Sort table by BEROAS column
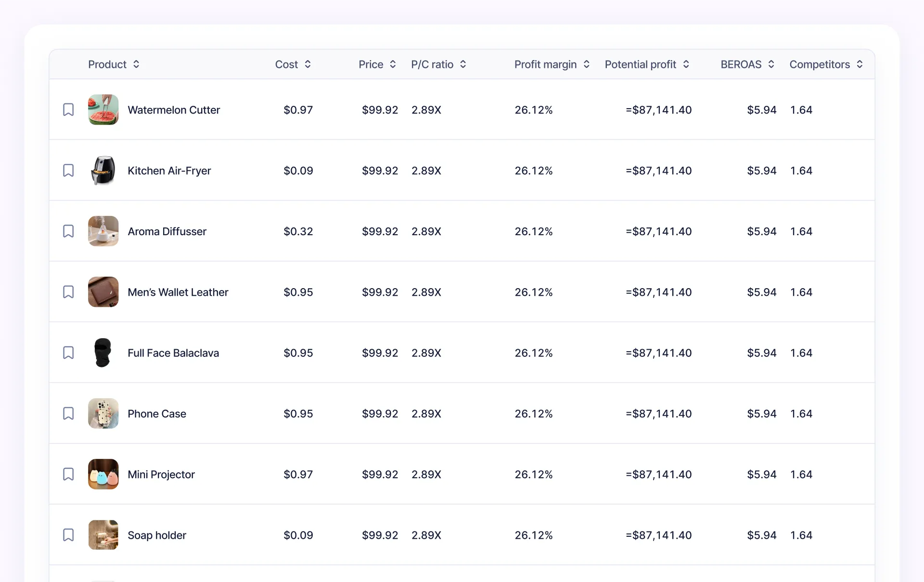Viewport: 924px width, 582px height. tap(771, 64)
